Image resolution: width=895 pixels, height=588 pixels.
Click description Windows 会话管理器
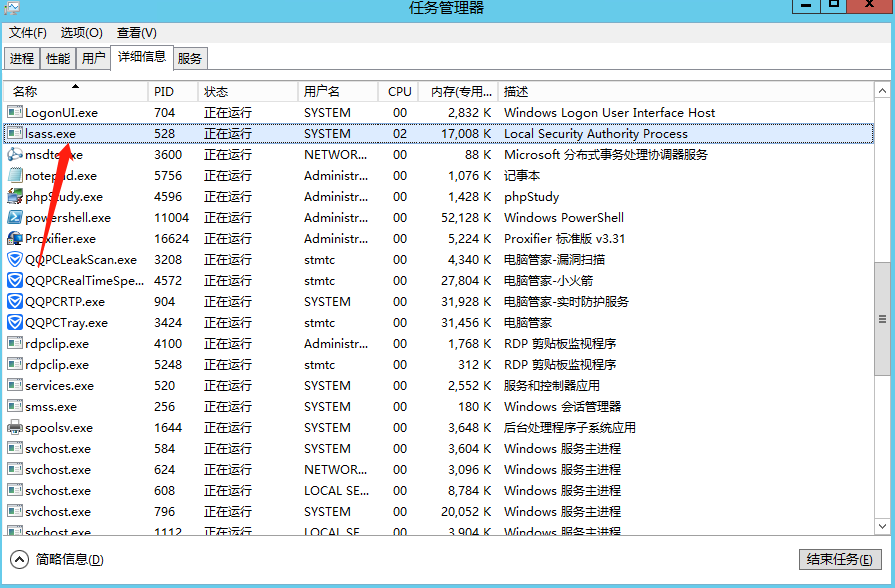point(562,406)
